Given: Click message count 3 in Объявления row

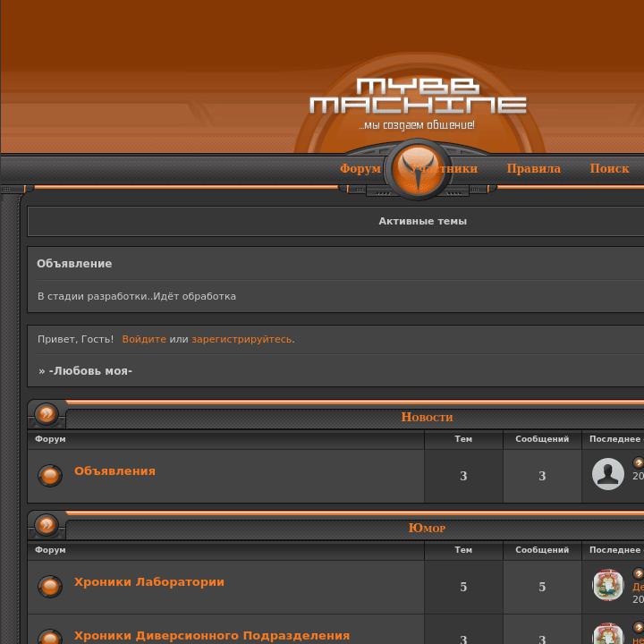Looking at the screenshot, I should coord(542,476).
